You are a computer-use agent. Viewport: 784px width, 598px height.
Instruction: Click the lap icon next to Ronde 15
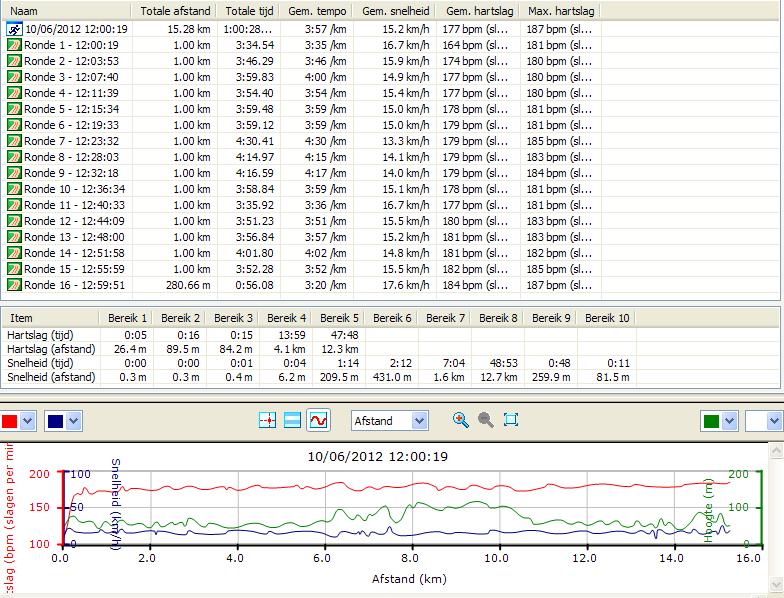click(x=14, y=269)
